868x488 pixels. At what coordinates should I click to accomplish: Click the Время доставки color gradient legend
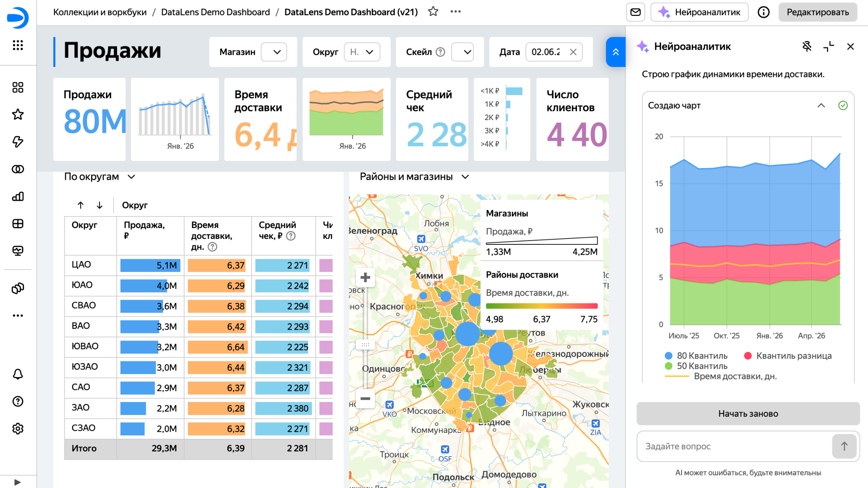542,306
